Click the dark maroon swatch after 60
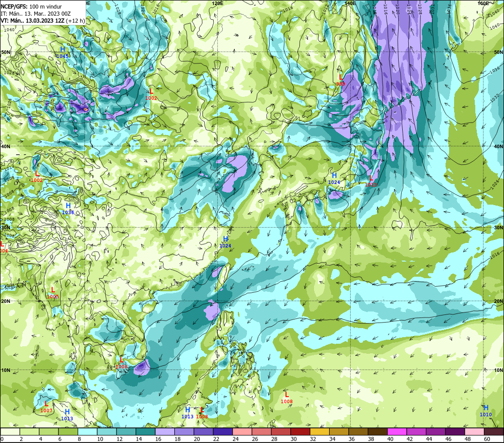This screenshot has width=504, height=443. tap(494, 431)
